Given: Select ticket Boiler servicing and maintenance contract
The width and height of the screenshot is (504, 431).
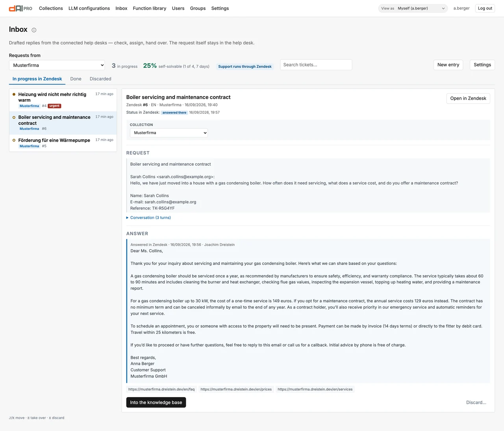Looking at the screenshot, I should coord(63,123).
